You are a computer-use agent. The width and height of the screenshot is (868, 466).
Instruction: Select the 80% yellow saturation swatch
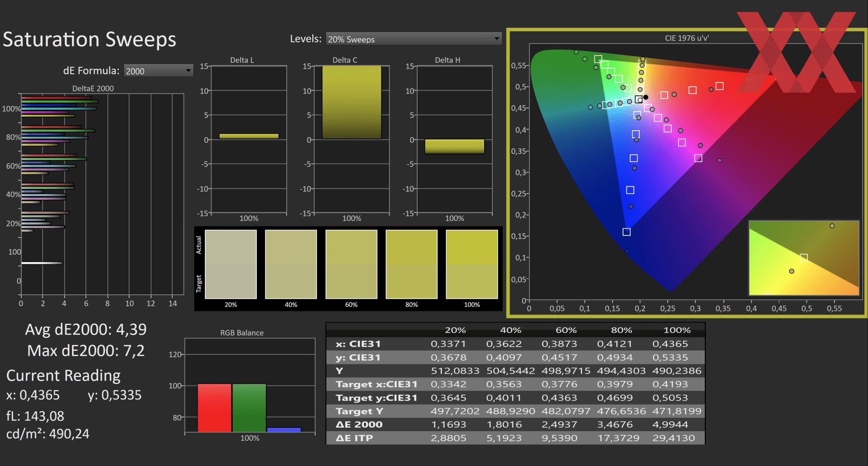(412, 264)
